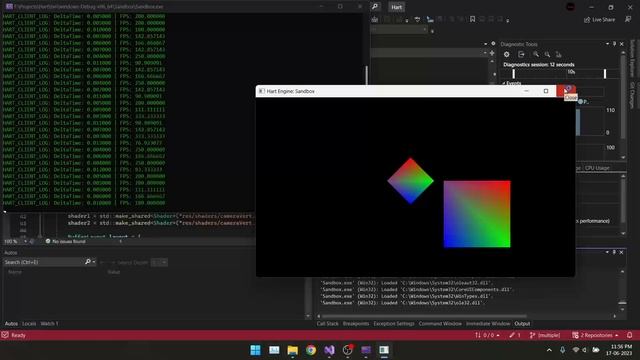Minimize the Hart Engine: Sandbox window
Image resolution: width=640 pixels, height=360 pixels.
tap(527, 91)
